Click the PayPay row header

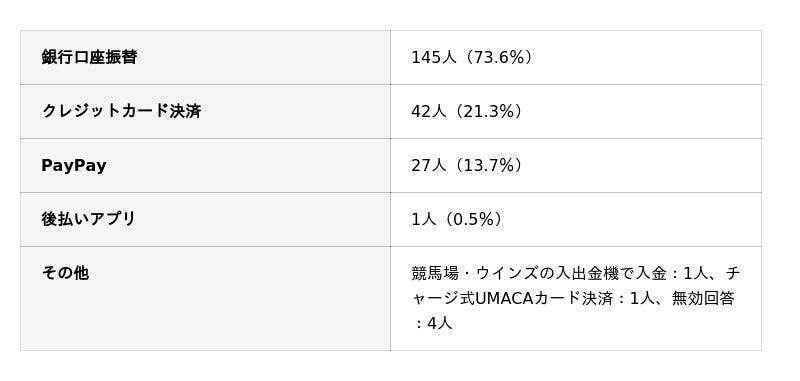tap(205, 166)
